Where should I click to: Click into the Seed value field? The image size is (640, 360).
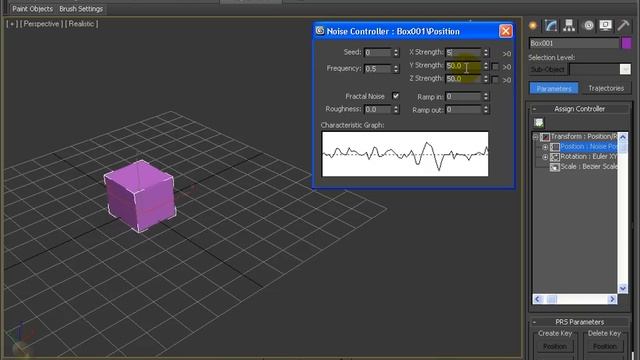(378, 52)
